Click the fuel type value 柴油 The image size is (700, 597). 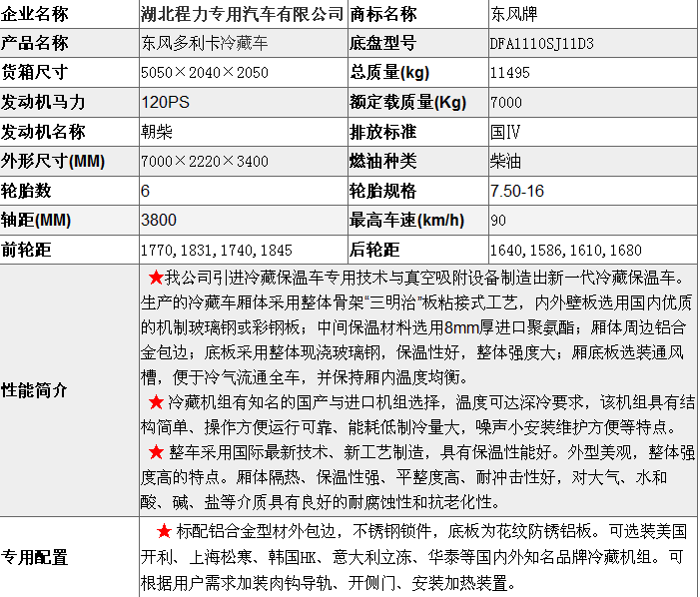(x=505, y=161)
